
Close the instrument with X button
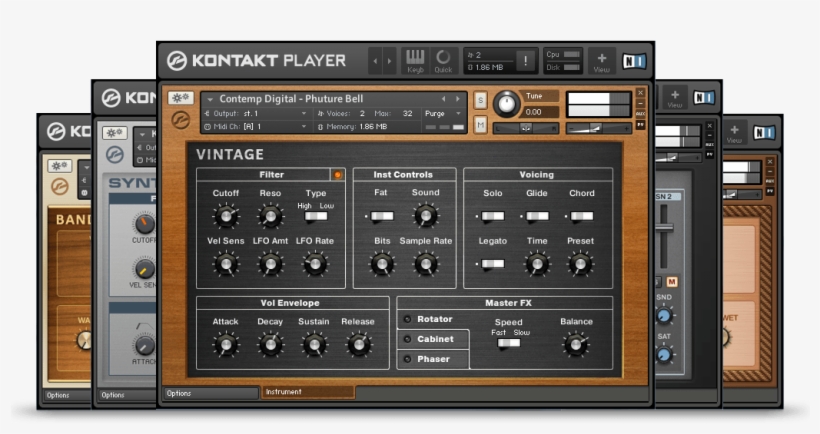(x=641, y=93)
